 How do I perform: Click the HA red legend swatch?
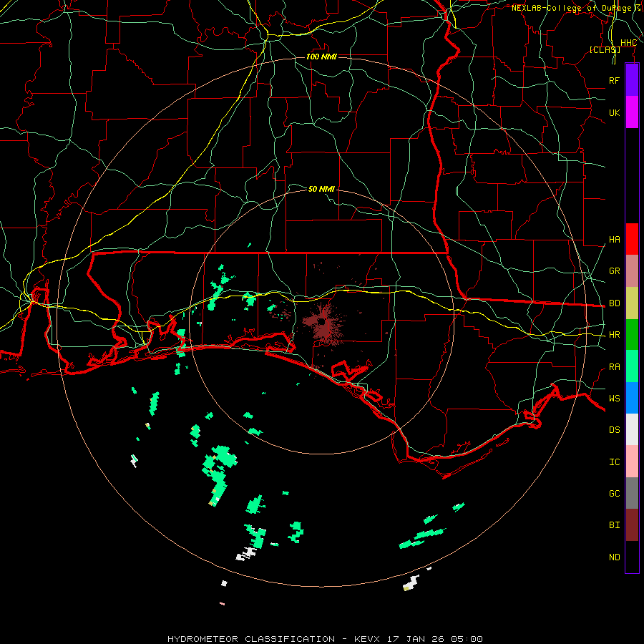pos(632,239)
